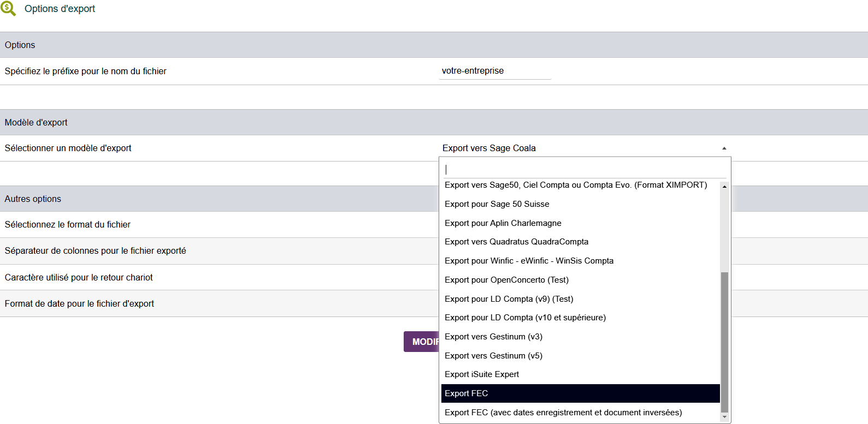The height and width of the screenshot is (424, 868).
Task: Click the dropdown list scroll down arrow
Action: point(724,417)
